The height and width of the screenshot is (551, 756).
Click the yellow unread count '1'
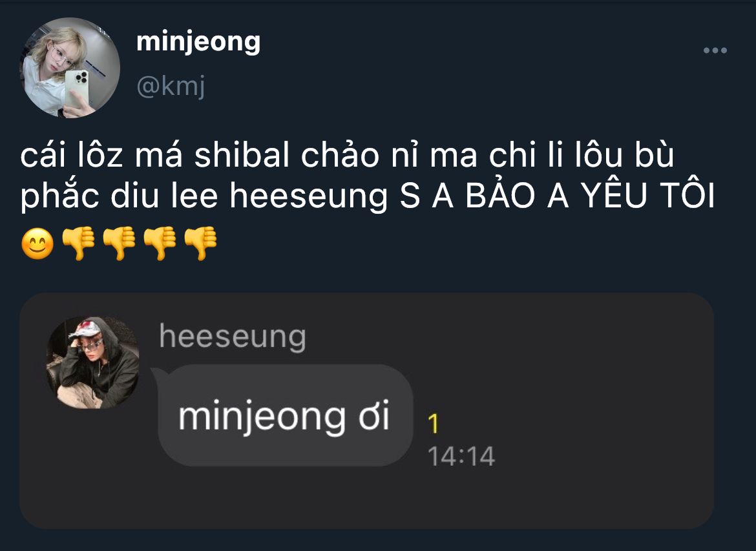pyautogui.click(x=434, y=424)
